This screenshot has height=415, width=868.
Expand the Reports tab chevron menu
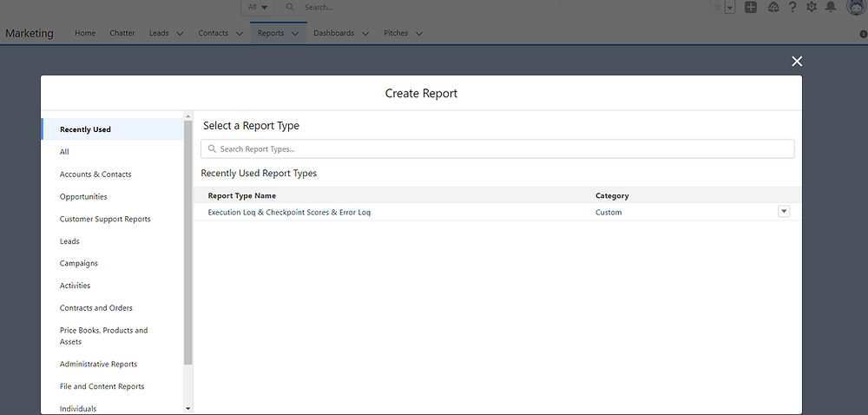[295, 34]
